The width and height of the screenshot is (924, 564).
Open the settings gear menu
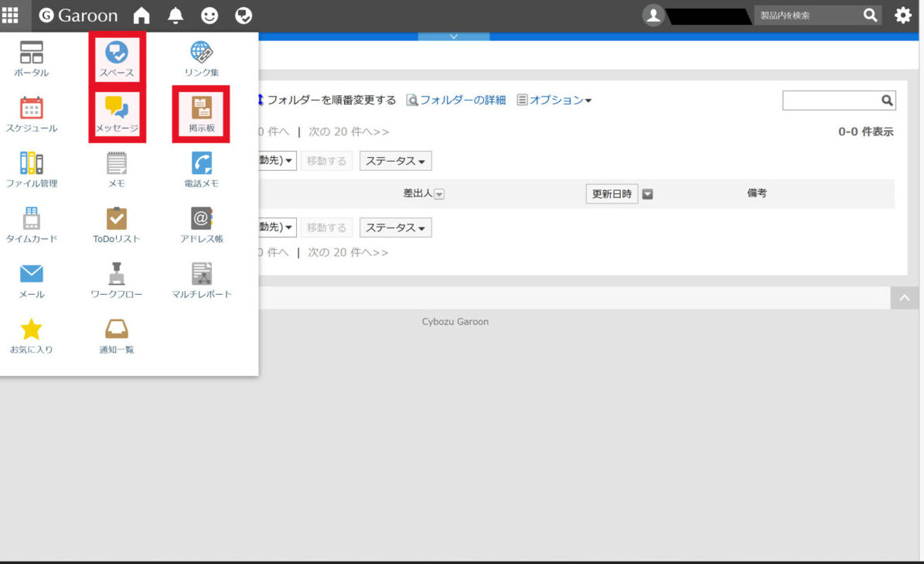point(902,15)
